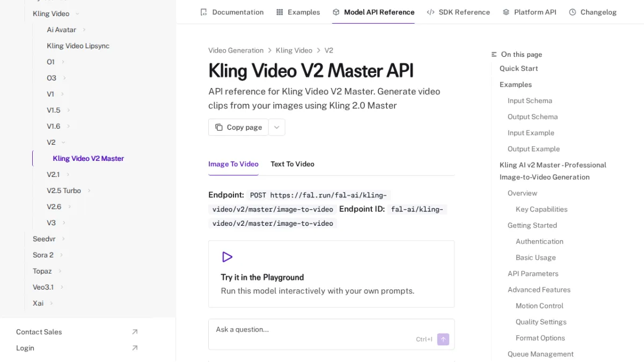Jump to Quality Settings section
The width and height of the screenshot is (644, 362).
click(x=541, y=322)
